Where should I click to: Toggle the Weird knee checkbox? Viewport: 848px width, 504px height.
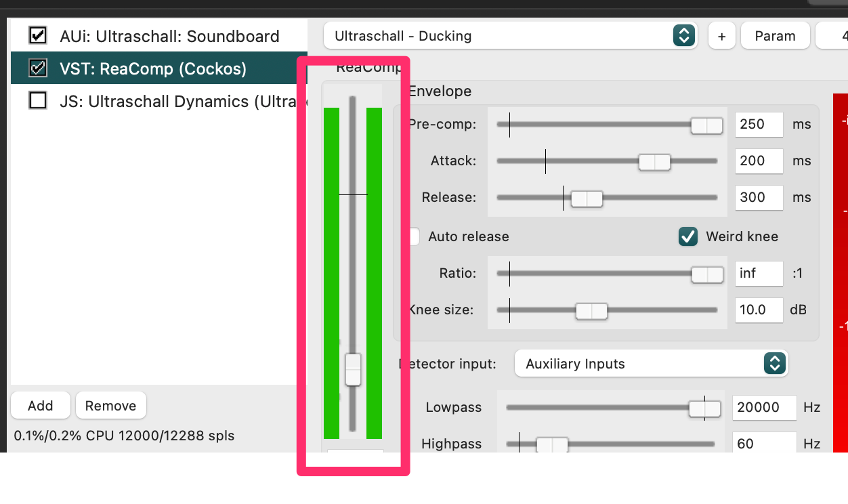tap(688, 236)
